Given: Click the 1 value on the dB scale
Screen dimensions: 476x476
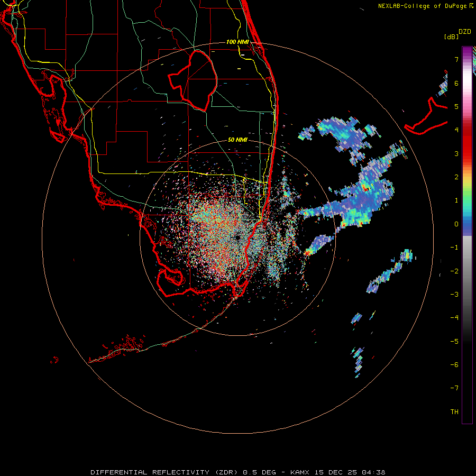Looking at the screenshot, I should coord(456,200).
